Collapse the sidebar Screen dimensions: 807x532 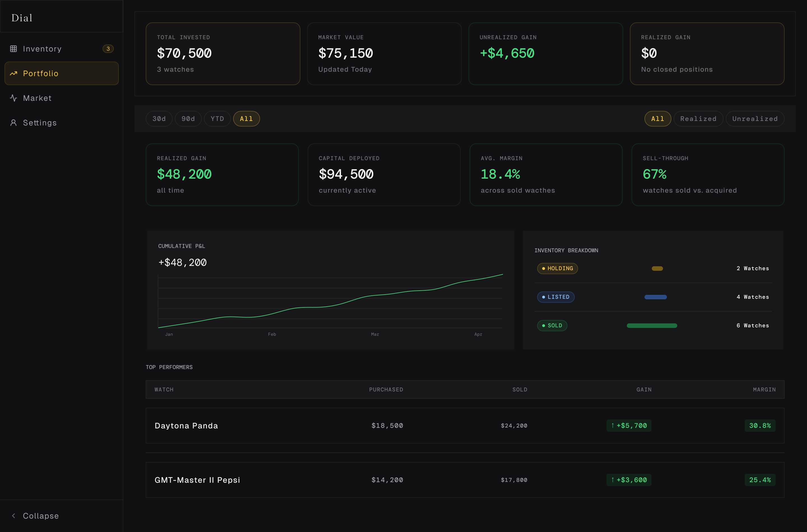(x=61, y=516)
